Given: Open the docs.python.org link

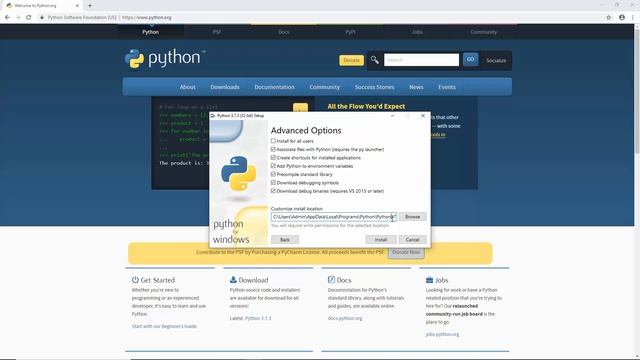Looking at the screenshot, I should tap(345, 318).
